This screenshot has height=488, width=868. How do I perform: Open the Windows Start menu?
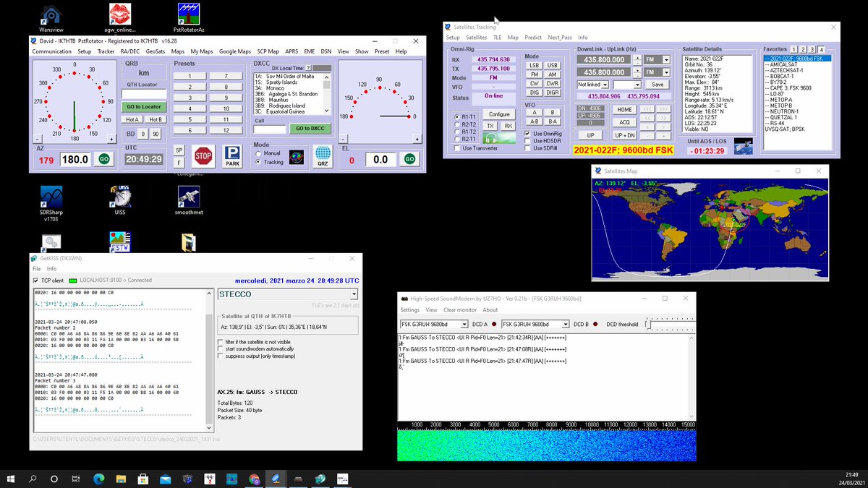click(12, 479)
